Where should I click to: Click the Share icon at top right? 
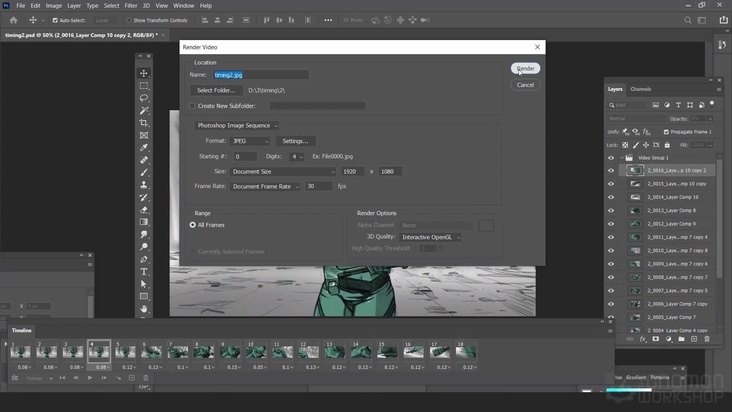[x=723, y=20]
